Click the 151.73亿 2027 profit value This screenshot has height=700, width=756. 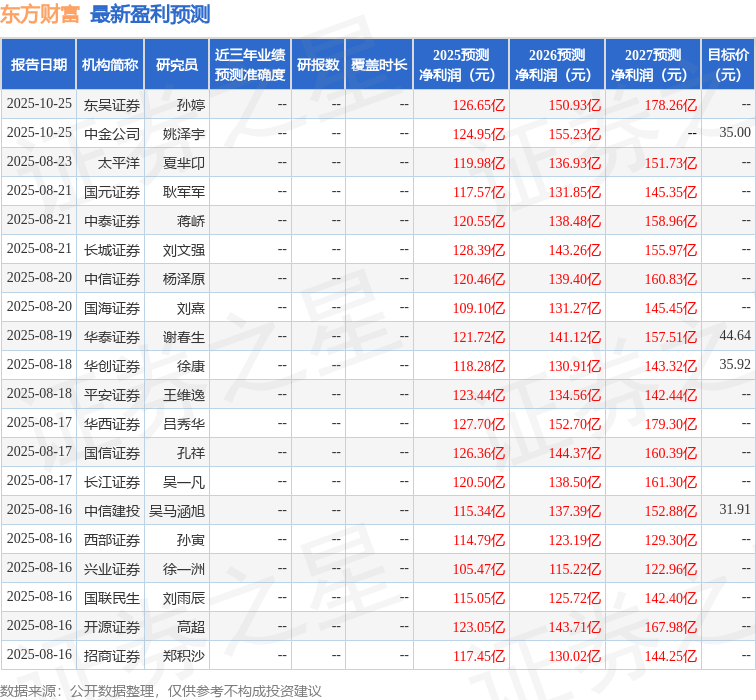[x=671, y=163]
